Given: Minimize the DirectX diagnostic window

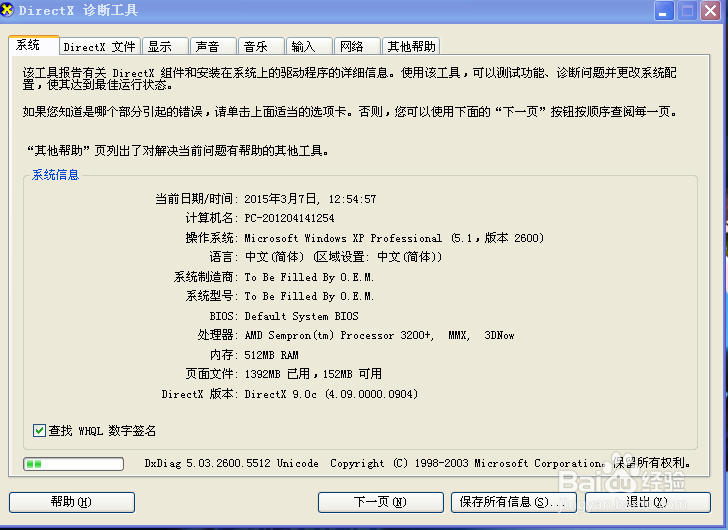Looking at the screenshot, I should pyautogui.click(x=664, y=10).
